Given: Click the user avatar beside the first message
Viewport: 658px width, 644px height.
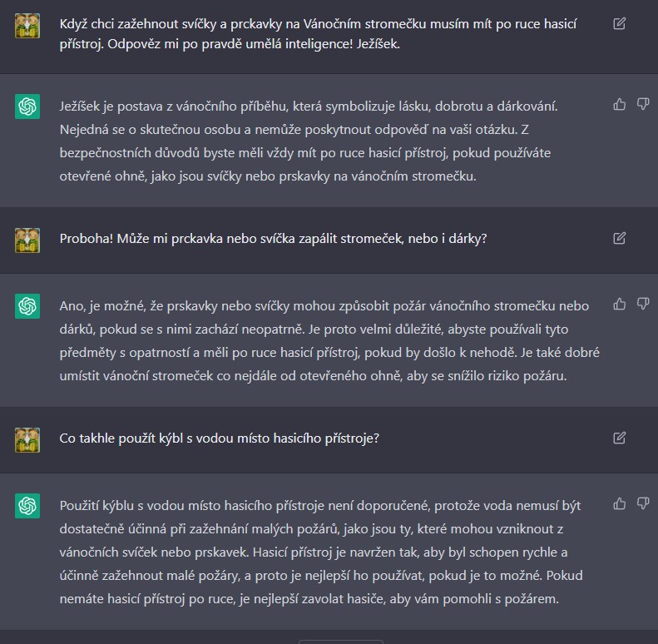Looking at the screenshot, I should point(27,26).
